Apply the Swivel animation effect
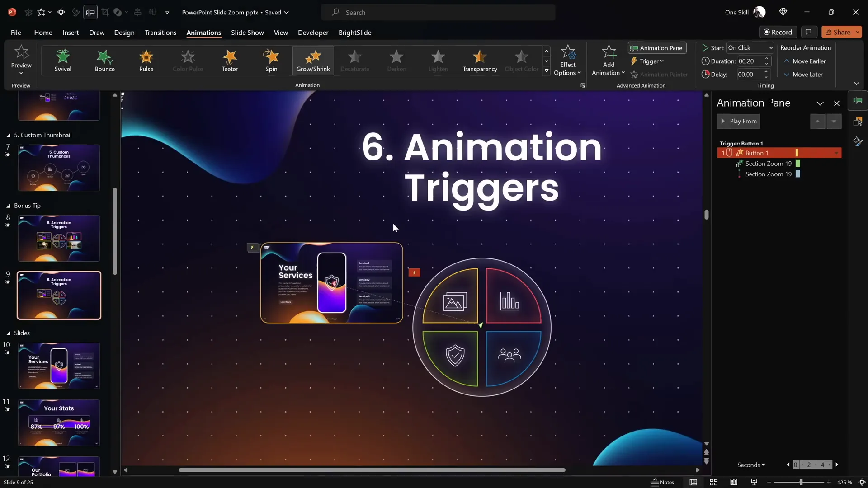The width and height of the screenshot is (868, 488). pos(63,61)
